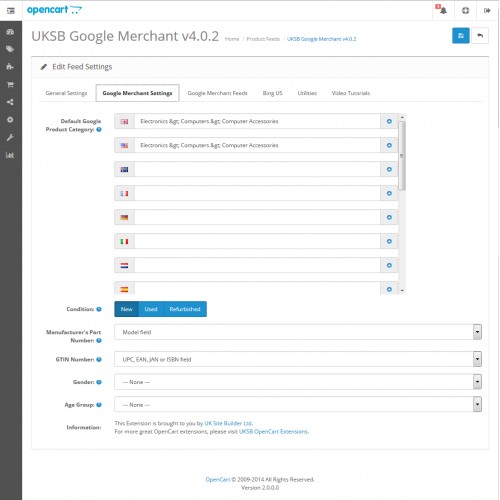Open the Manufacturer's Part Number dropdown
The height and width of the screenshot is (500, 500).
(298, 332)
